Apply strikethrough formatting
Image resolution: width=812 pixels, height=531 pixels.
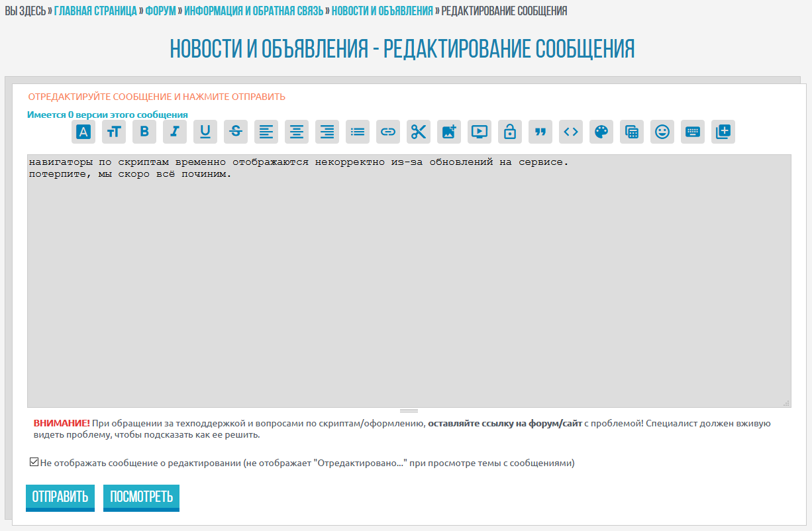tap(236, 132)
